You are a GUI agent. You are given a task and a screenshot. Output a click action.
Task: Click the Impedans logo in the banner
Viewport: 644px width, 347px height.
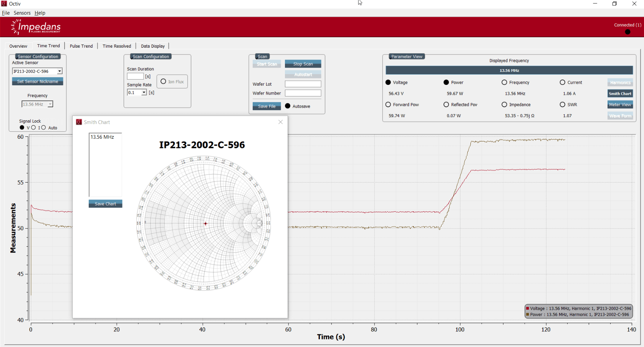pyautogui.click(x=36, y=27)
